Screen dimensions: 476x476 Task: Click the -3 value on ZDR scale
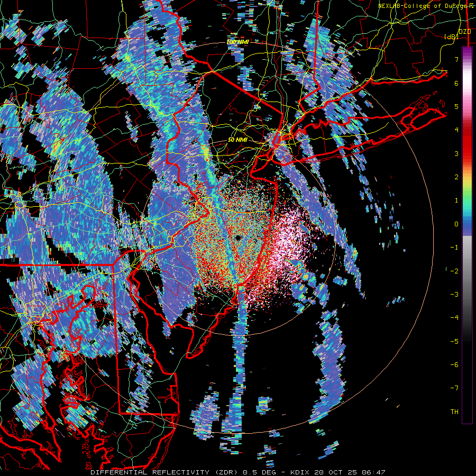(454, 295)
